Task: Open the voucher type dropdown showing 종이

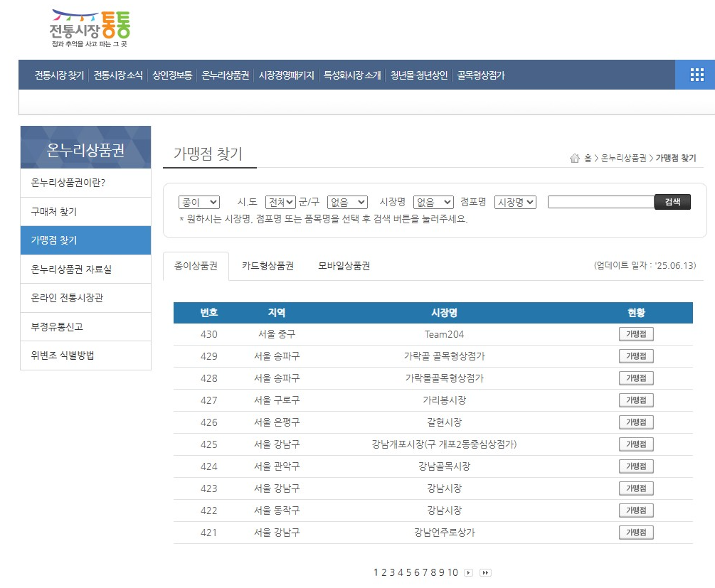Action: 198,201
